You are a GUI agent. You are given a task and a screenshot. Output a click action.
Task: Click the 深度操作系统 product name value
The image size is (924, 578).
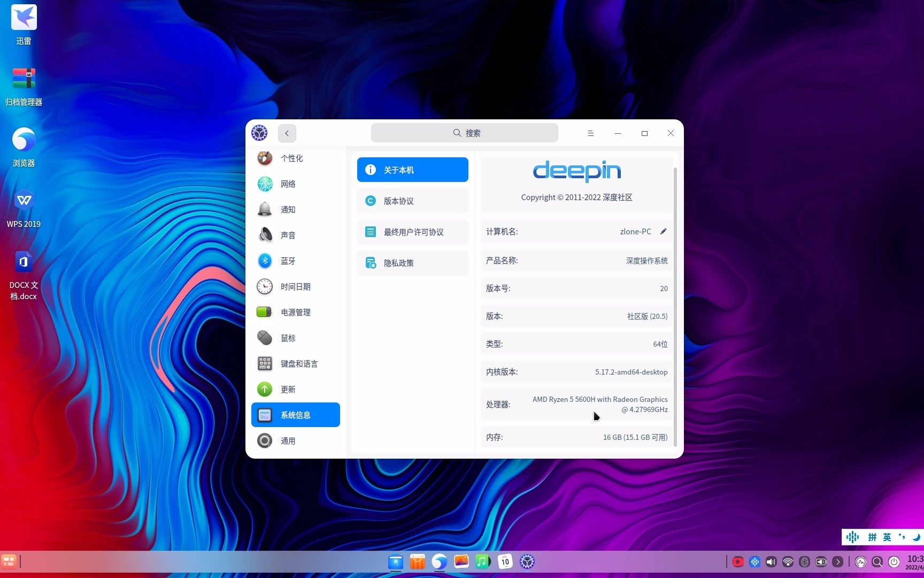646,261
